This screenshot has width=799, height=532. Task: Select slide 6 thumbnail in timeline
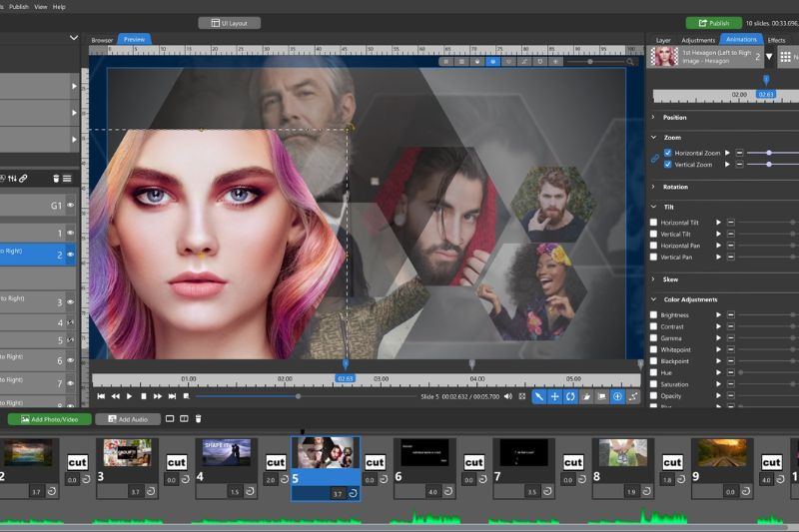click(424, 452)
